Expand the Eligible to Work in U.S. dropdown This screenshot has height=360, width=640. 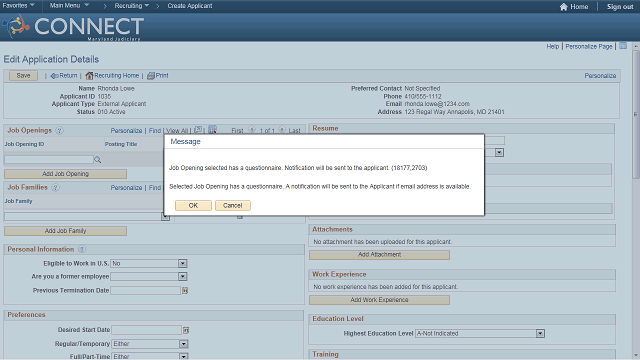click(x=182, y=264)
